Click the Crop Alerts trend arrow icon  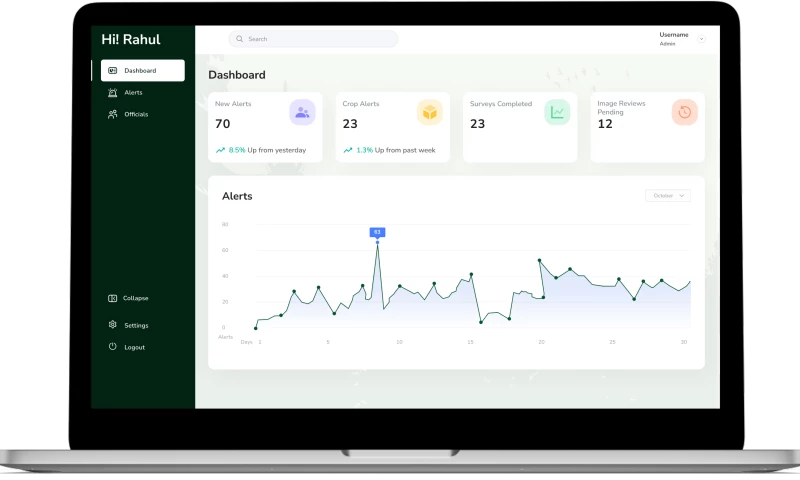pyautogui.click(x=348, y=150)
